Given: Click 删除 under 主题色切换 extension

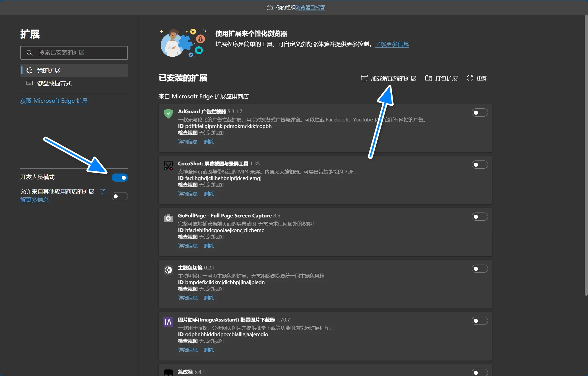Looking at the screenshot, I should click(x=209, y=298).
